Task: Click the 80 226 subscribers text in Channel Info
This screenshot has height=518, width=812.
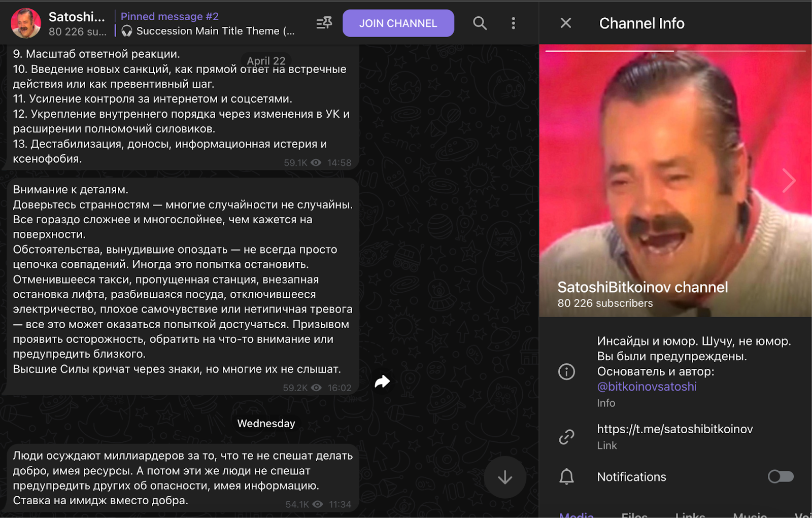Action: tap(605, 303)
